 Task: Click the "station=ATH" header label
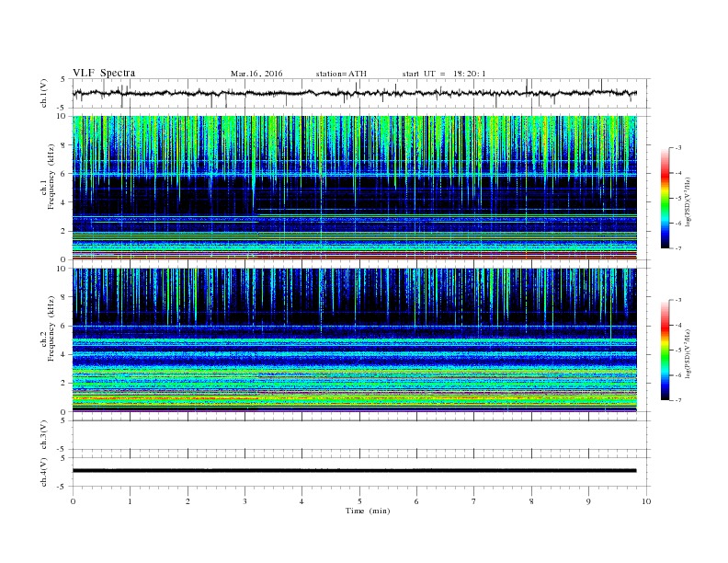pos(341,74)
